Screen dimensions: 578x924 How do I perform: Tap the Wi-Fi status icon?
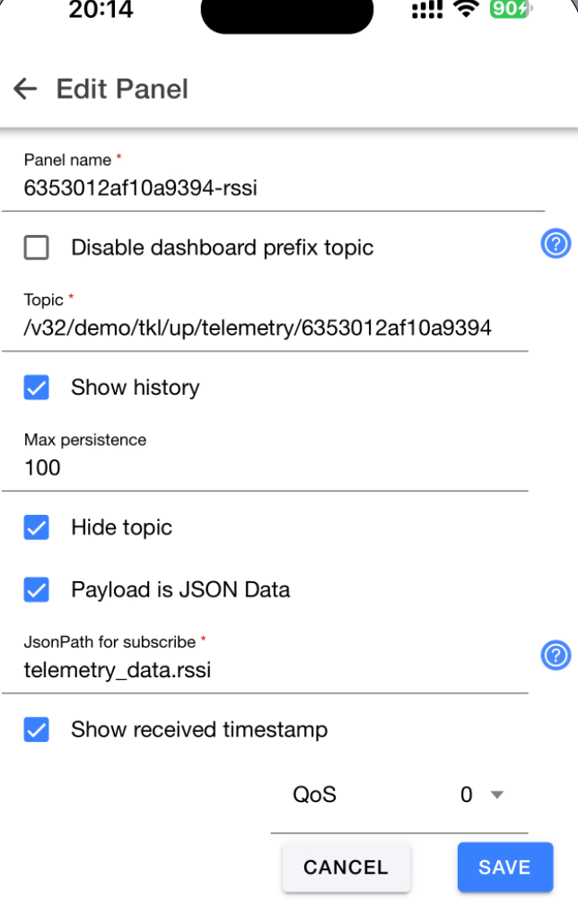(x=466, y=8)
